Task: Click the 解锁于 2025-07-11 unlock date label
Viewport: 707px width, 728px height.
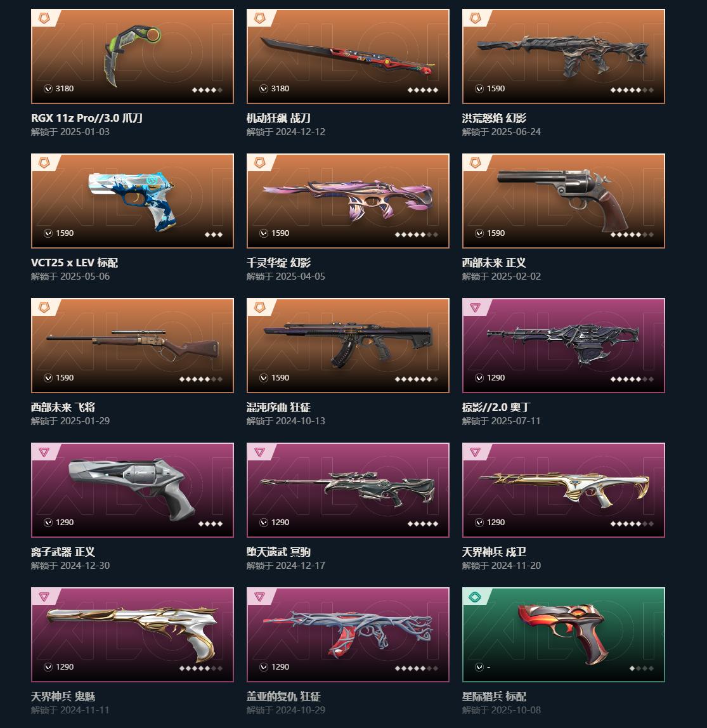Action: tap(502, 421)
